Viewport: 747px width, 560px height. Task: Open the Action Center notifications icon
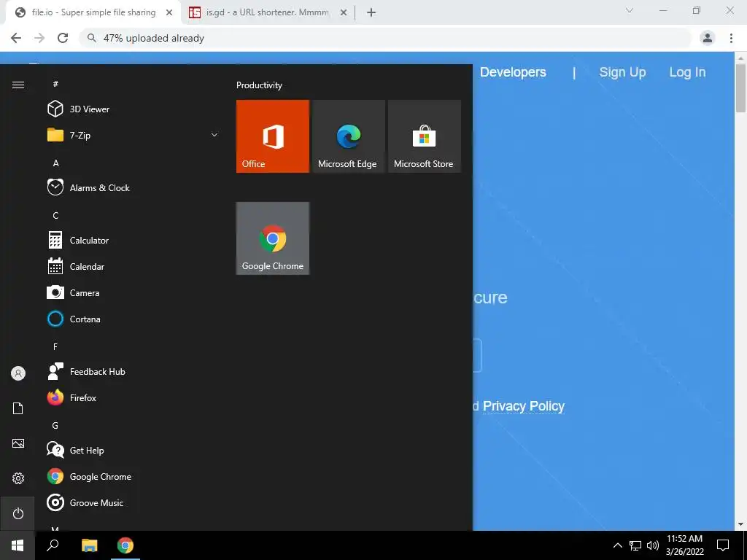(x=723, y=545)
